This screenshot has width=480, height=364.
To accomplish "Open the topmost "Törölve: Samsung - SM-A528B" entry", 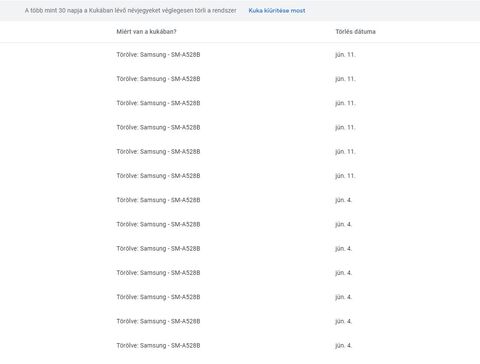I will (x=158, y=55).
